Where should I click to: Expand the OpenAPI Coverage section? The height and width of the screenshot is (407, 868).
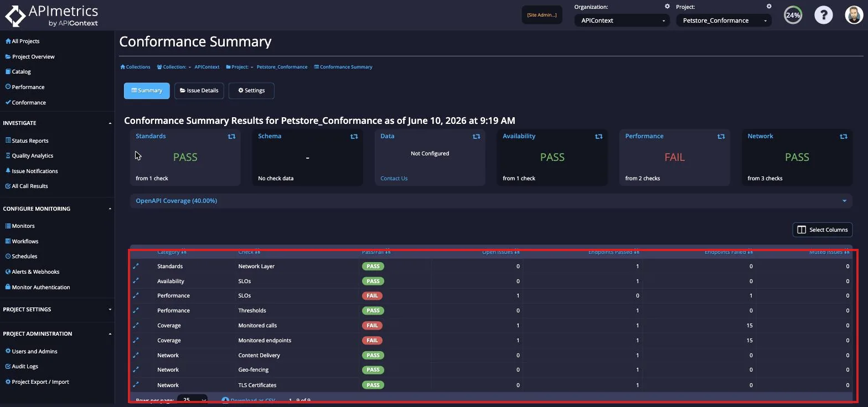tap(491, 201)
